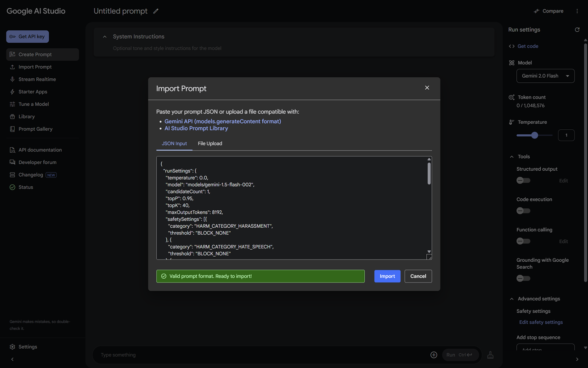The image size is (588, 368).
Task: Click the JSON text area scrollbar thumb
Action: coord(429,173)
